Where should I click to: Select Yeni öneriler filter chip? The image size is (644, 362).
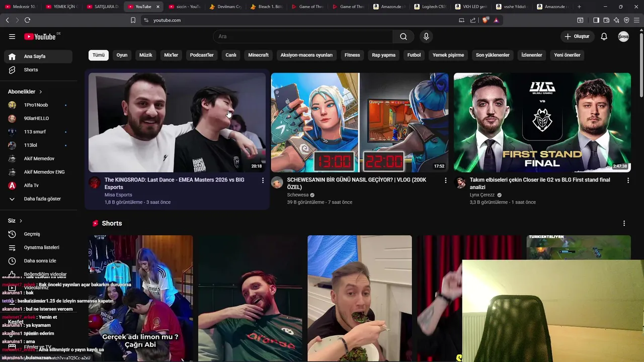[x=568, y=55]
